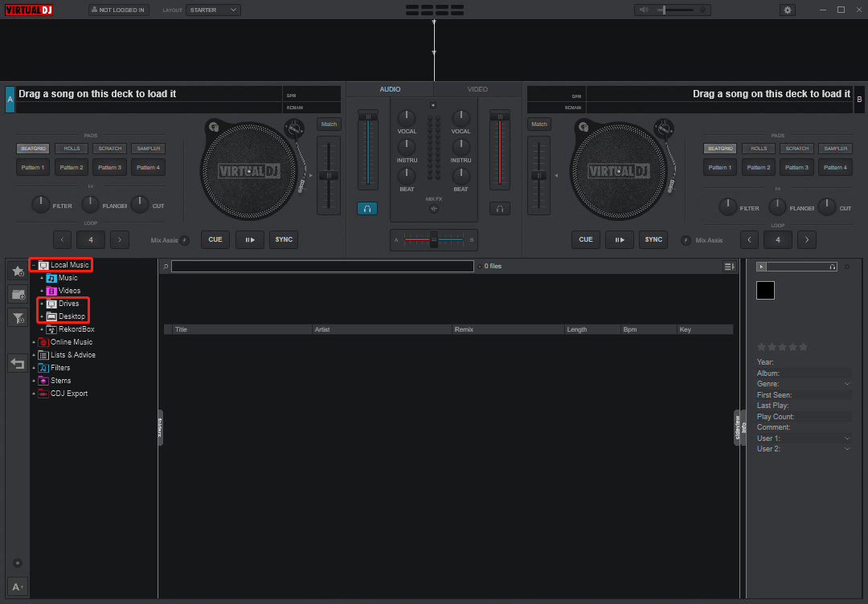
Task: Switch to the VIDEO tab
Action: click(x=477, y=89)
